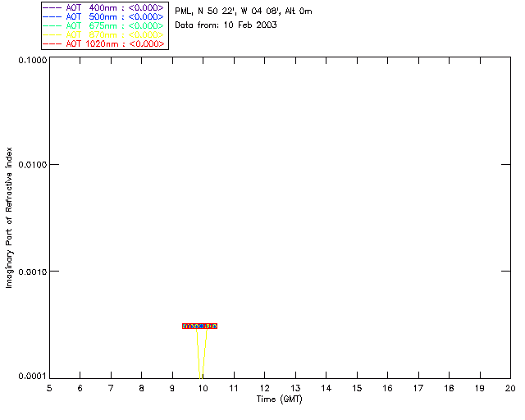
Task: Click the x-axis tick label 6
Action: click(x=80, y=388)
